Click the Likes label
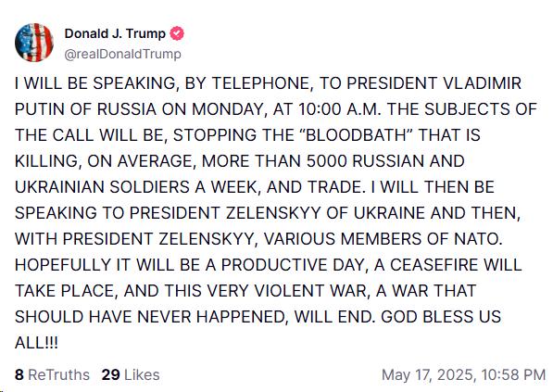The height and width of the screenshot is (392, 553). (142, 374)
